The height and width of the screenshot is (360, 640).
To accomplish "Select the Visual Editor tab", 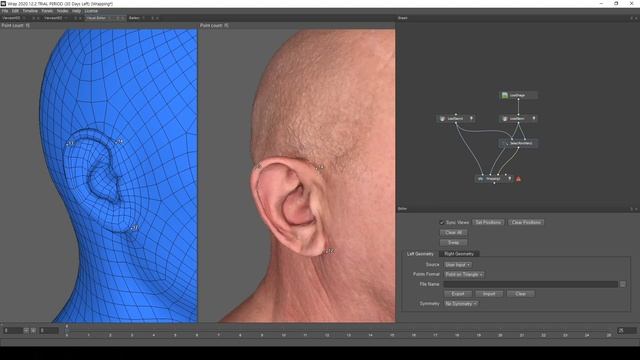I will (x=96, y=18).
